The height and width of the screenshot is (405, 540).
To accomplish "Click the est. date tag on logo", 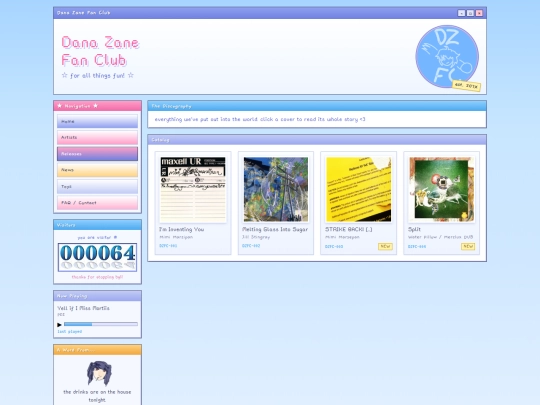I will tap(466, 85).
